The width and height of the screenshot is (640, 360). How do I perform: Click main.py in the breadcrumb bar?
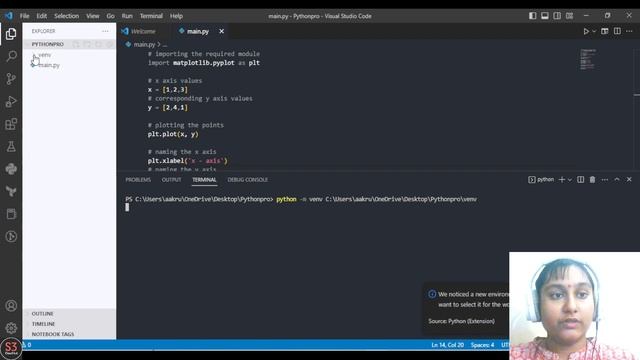(x=144, y=44)
